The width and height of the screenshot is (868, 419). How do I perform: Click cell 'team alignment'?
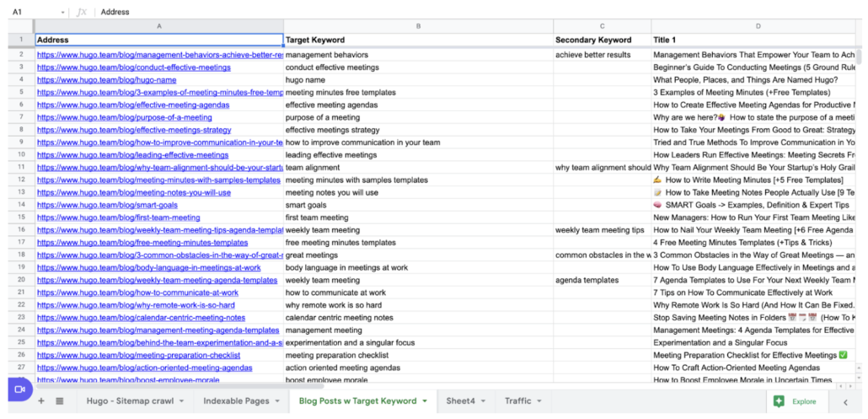tap(418, 167)
